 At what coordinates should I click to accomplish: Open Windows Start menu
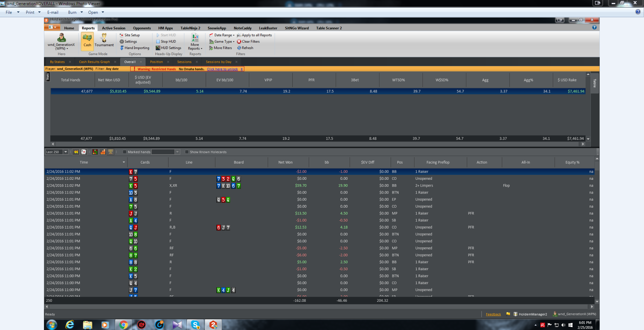point(52,325)
